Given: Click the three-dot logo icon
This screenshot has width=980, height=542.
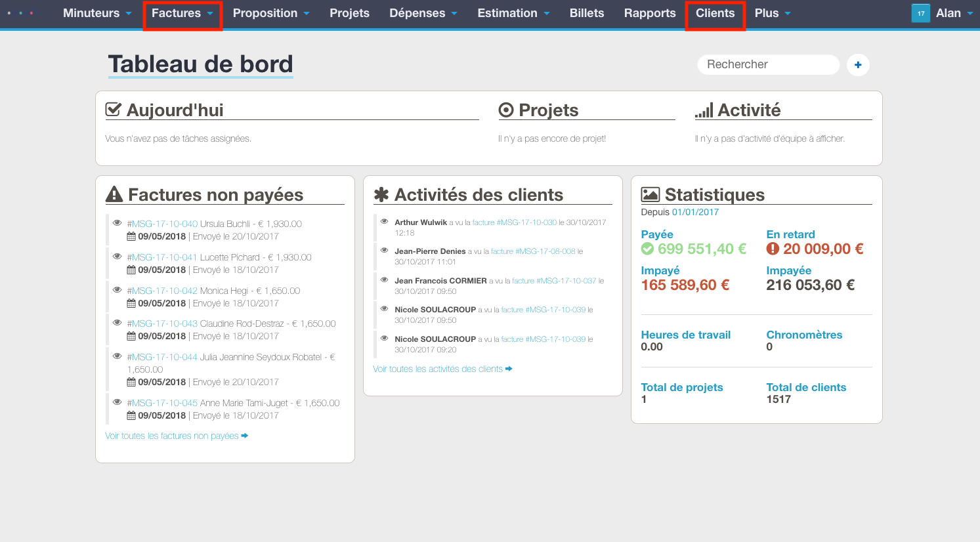Looking at the screenshot, I should point(20,13).
